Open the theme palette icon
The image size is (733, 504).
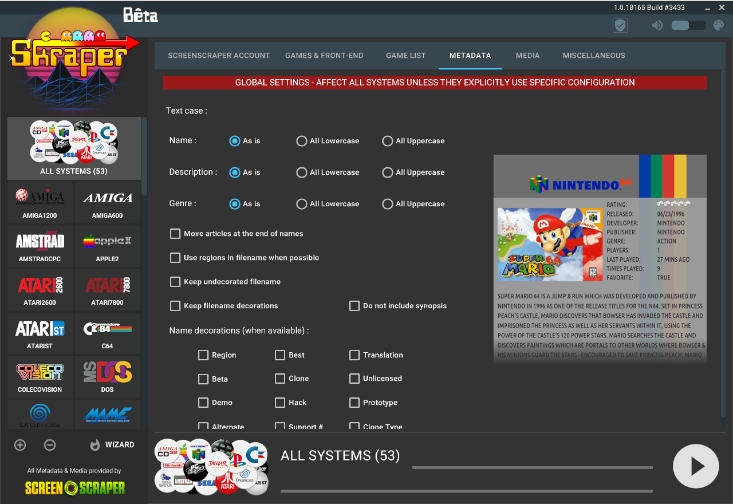coord(719,25)
